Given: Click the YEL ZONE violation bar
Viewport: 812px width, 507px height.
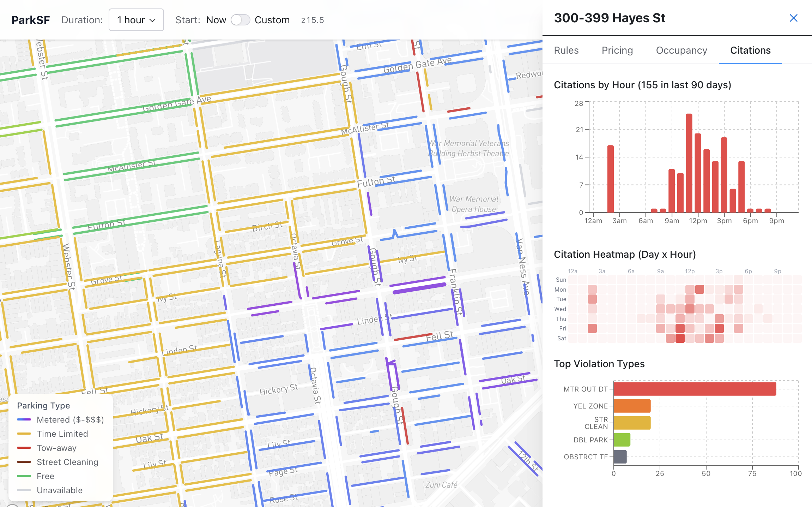Looking at the screenshot, I should (x=631, y=406).
